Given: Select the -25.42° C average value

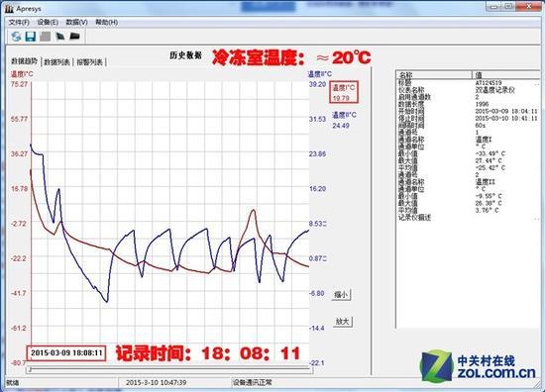Looking at the screenshot, I should pyautogui.click(x=490, y=167).
